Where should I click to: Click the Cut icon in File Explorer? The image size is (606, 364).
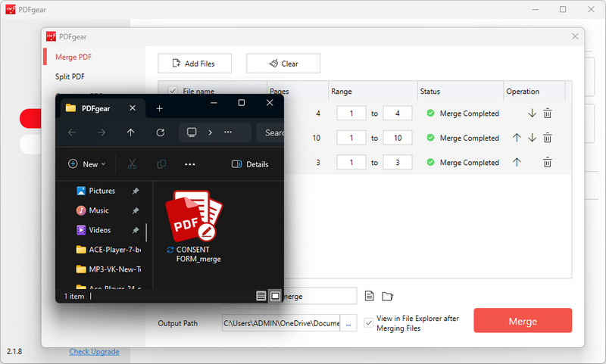point(132,164)
